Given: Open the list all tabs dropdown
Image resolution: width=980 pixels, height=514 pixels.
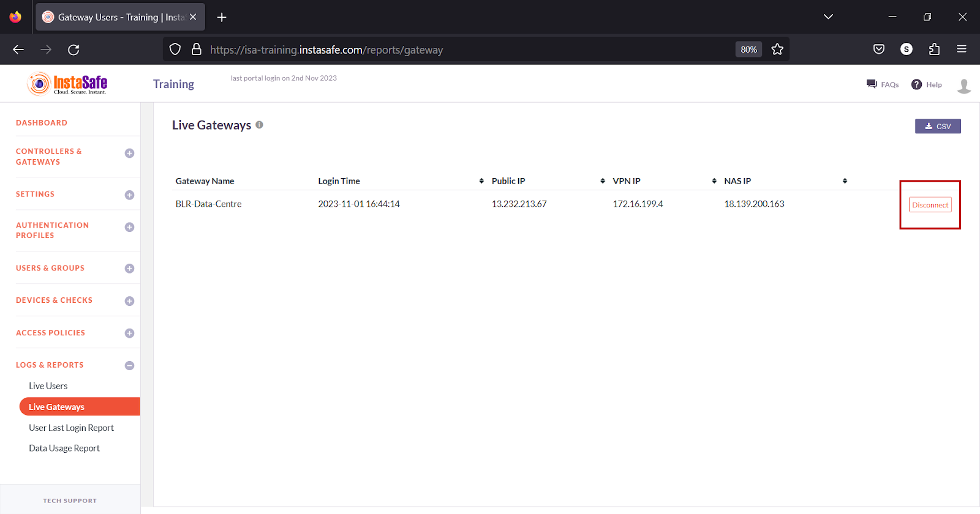Looking at the screenshot, I should 828,17.
